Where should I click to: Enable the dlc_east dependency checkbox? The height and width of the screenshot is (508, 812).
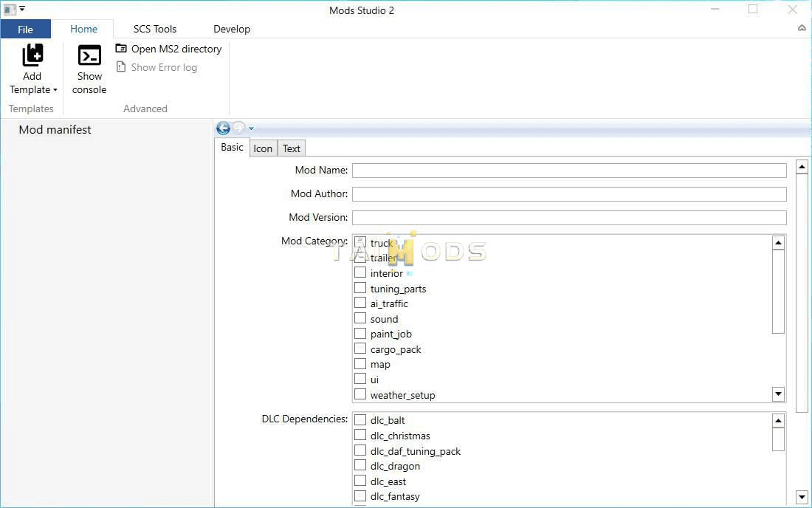tap(360, 481)
